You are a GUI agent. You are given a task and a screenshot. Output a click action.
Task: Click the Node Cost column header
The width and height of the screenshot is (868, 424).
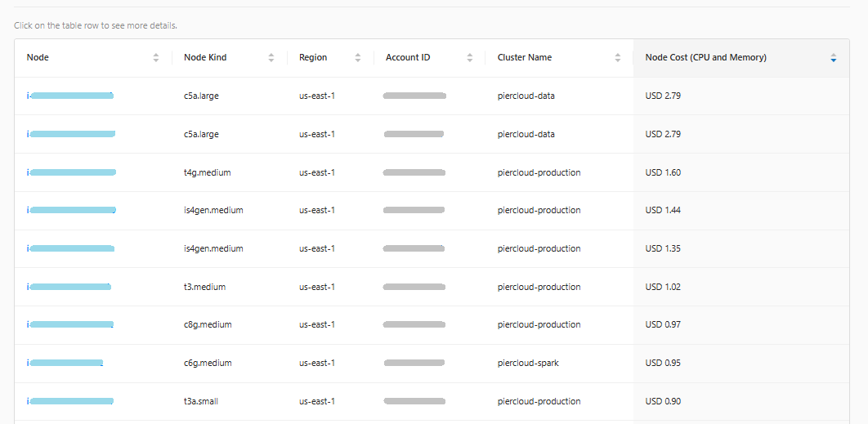(705, 58)
